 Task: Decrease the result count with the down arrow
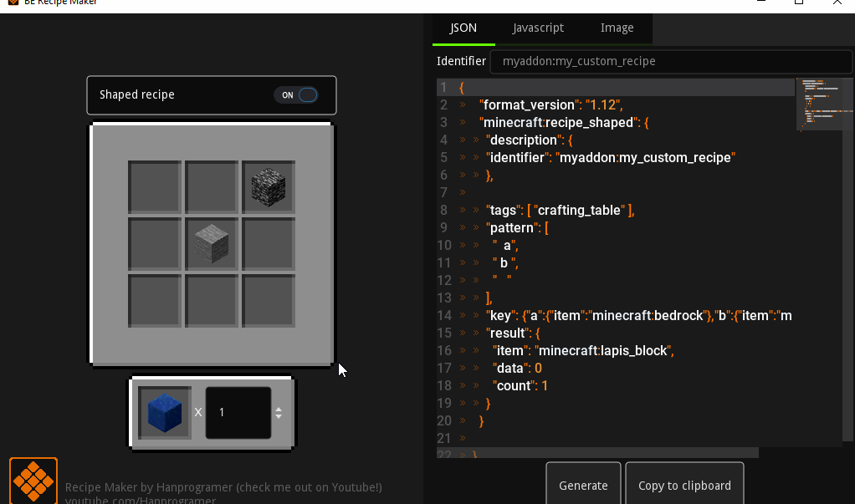[279, 416]
